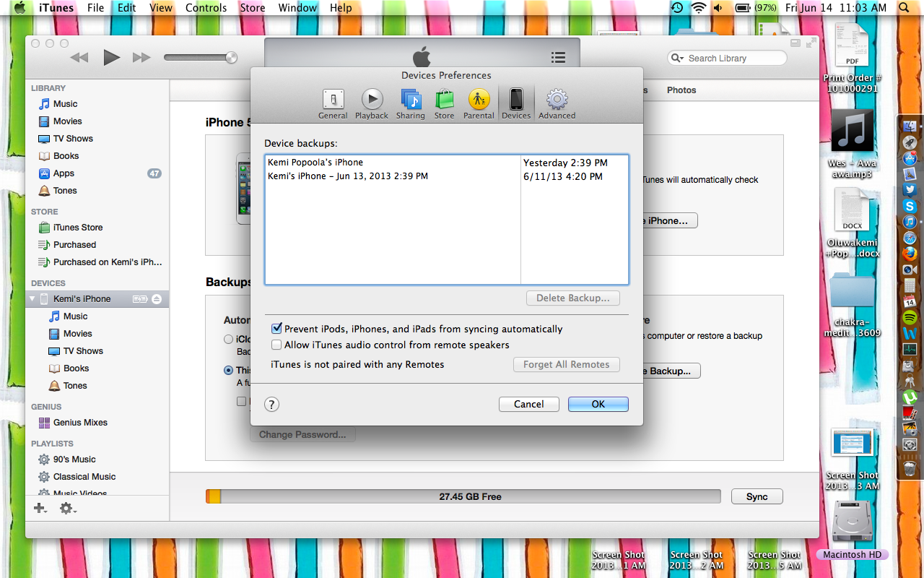Screen dimensions: 924x578
Task: Open the iTunes menu
Action: pos(56,8)
